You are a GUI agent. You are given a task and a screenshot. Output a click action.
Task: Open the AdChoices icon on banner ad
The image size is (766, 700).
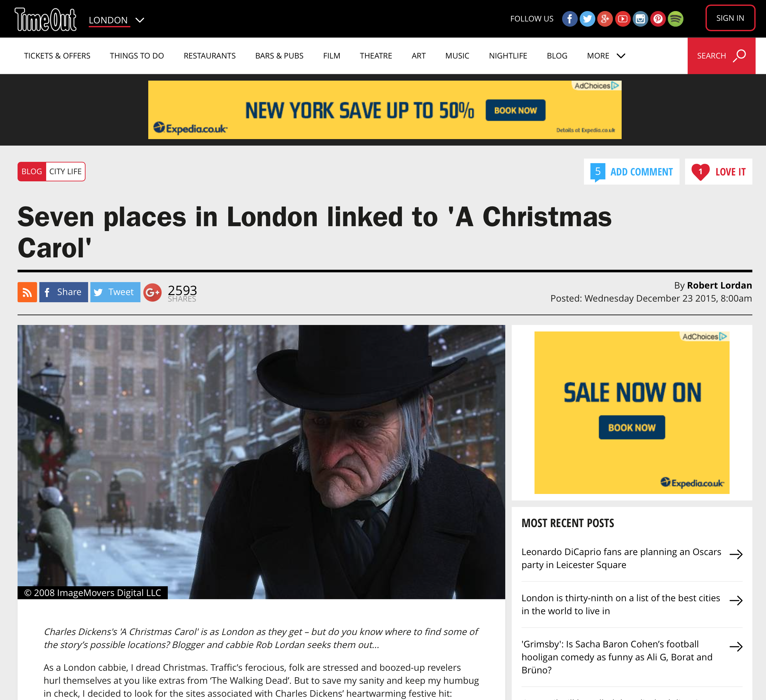(615, 85)
